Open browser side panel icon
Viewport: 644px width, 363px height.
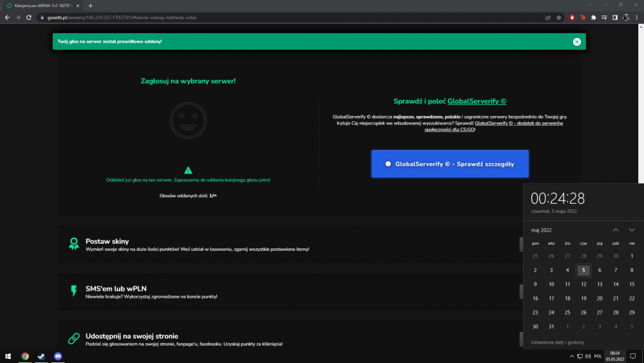click(615, 17)
